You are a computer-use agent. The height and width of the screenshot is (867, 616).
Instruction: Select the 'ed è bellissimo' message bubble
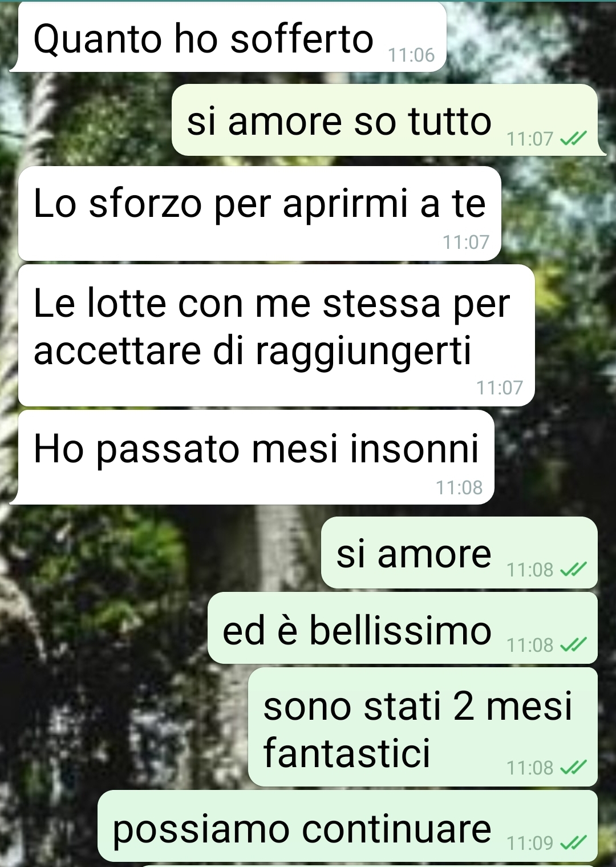pyautogui.click(x=403, y=628)
